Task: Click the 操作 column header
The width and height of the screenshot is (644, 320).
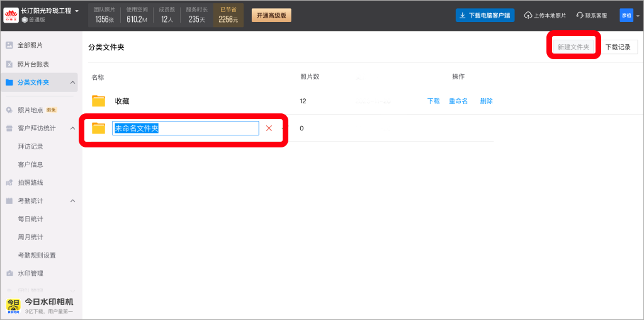Action: pos(458,77)
